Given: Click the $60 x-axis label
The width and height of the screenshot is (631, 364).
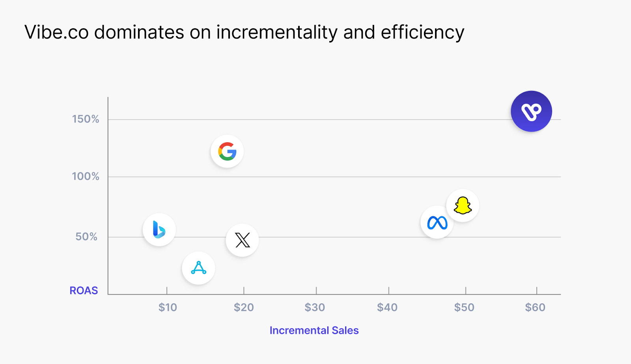Looking at the screenshot, I should pos(535,308).
